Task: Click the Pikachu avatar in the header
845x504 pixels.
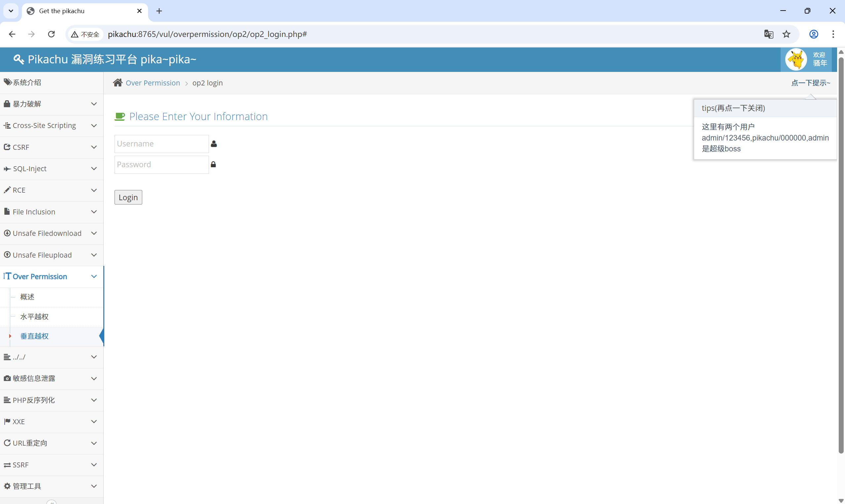Action: [x=796, y=59]
